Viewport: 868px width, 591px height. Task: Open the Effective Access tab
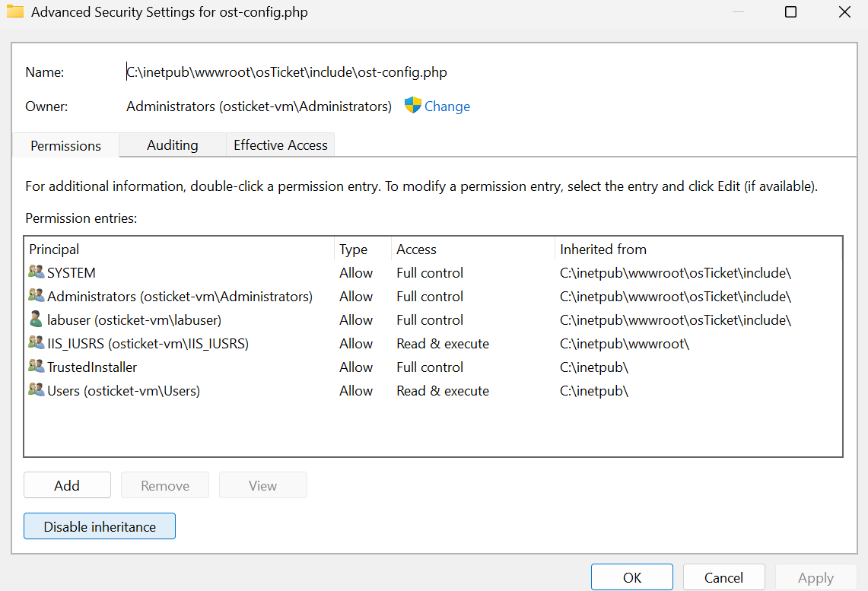(280, 145)
